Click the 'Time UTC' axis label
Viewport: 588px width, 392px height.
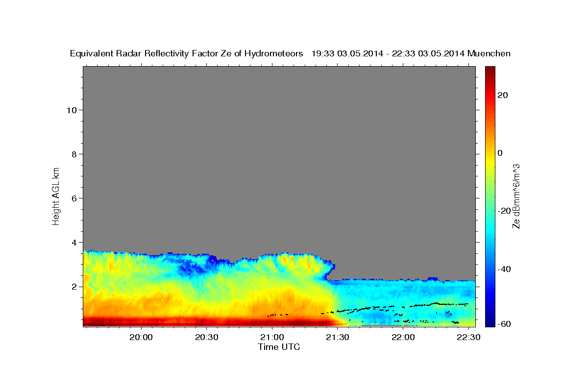point(279,347)
